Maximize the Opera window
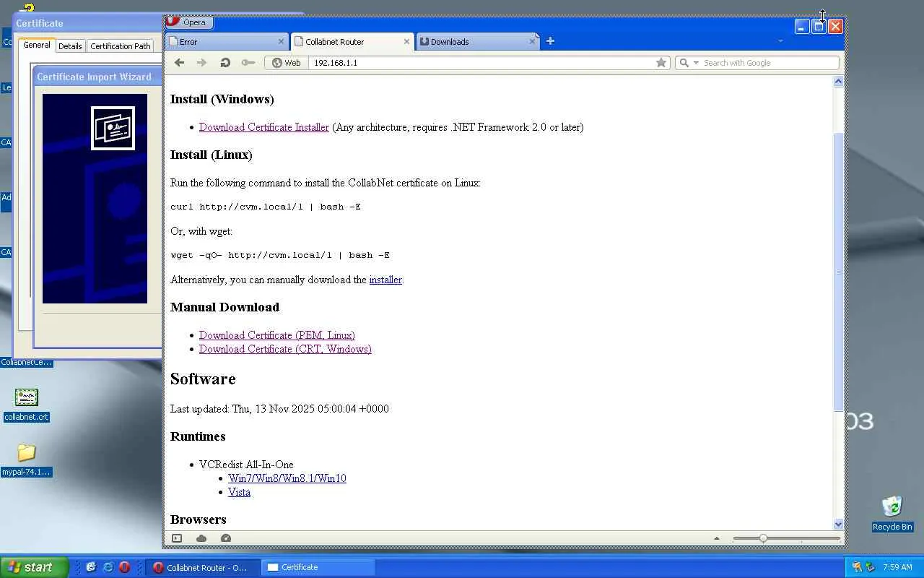The image size is (924, 578). pos(819,27)
